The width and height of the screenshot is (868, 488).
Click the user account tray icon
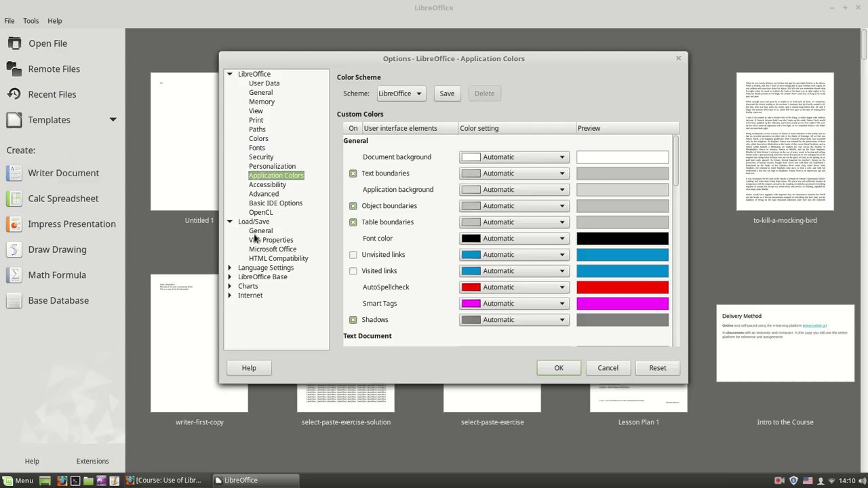tap(819, 481)
